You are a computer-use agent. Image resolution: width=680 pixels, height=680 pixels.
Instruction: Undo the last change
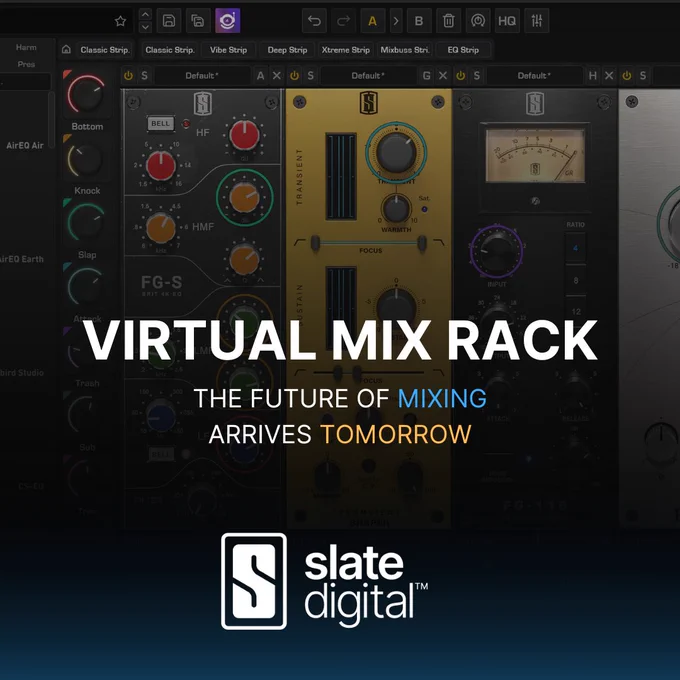(314, 21)
